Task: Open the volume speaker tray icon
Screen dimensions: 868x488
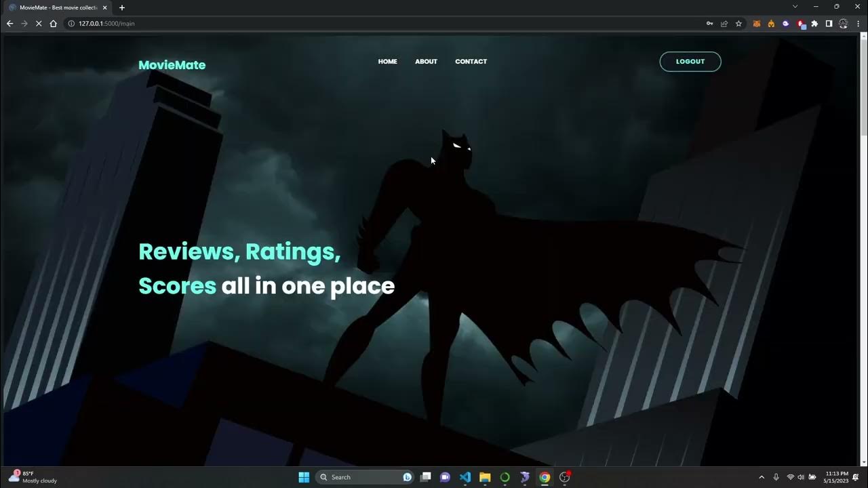Action: [801, 477]
